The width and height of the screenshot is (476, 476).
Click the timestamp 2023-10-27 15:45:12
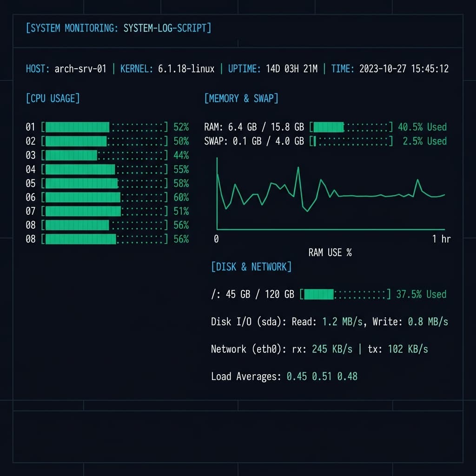[404, 69]
